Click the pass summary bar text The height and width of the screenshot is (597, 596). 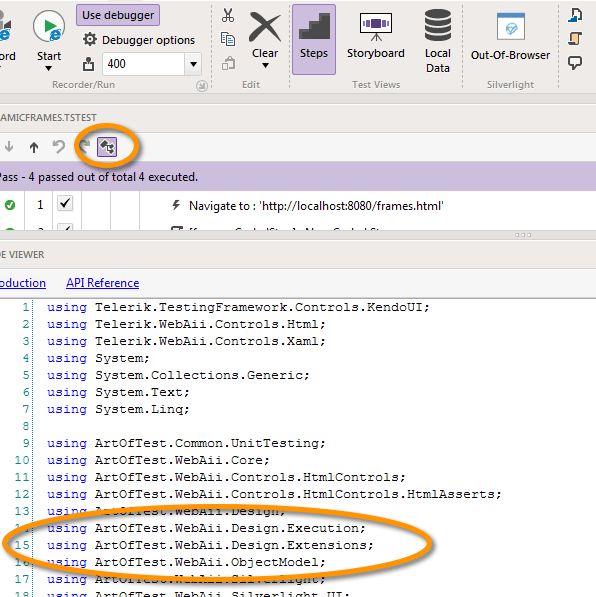[99, 177]
